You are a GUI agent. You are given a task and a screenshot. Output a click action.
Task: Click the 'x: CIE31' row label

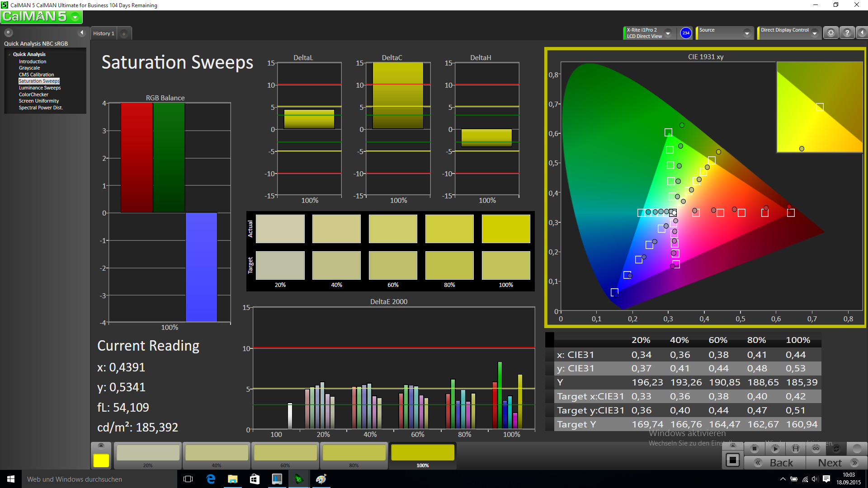click(x=576, y=355)
